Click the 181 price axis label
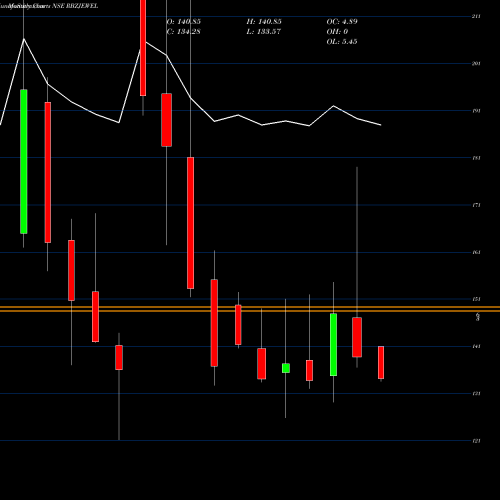This screenshot has height=500, width=500. [476, 158]
